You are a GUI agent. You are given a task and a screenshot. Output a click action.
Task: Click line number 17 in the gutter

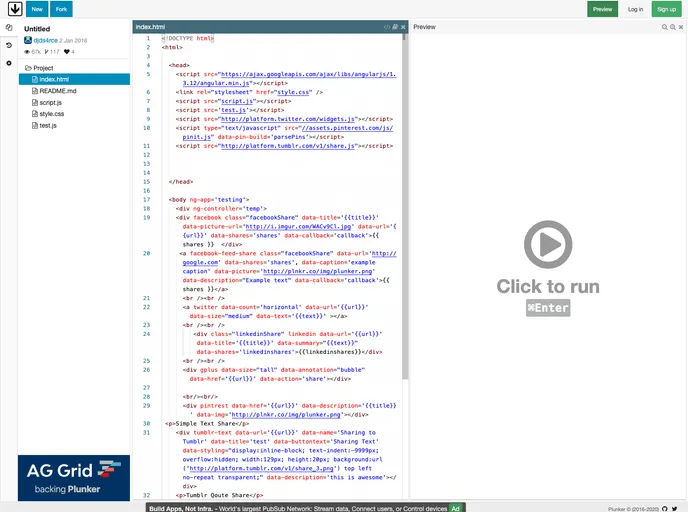tap(147, 200)
